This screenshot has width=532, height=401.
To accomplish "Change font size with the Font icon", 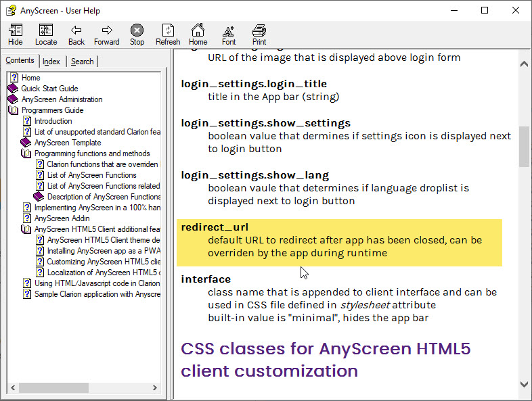I will point(229,34).
